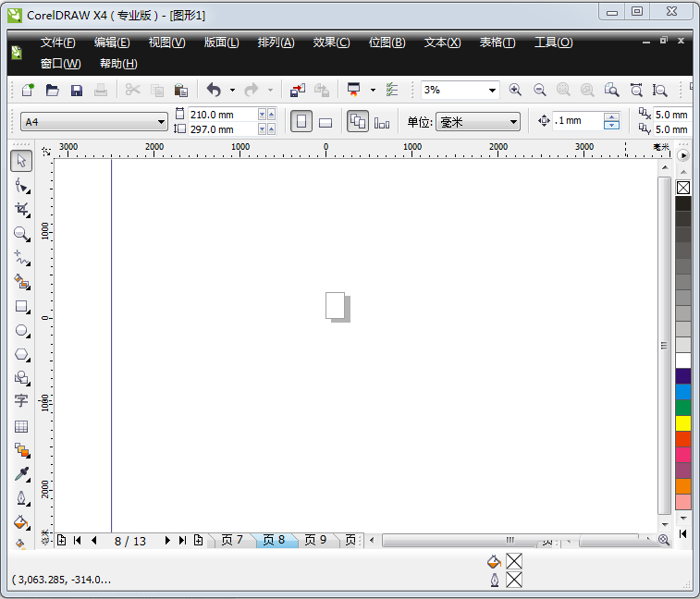Open the 视图(V) menu
This screenshot has height=599, width=700.
[167, 43]
